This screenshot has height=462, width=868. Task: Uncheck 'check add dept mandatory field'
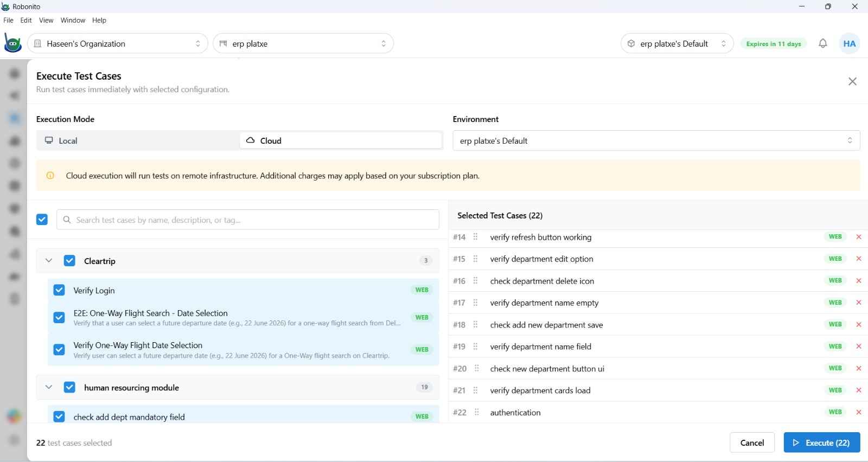pyautogui.click(x=59, y=416)
